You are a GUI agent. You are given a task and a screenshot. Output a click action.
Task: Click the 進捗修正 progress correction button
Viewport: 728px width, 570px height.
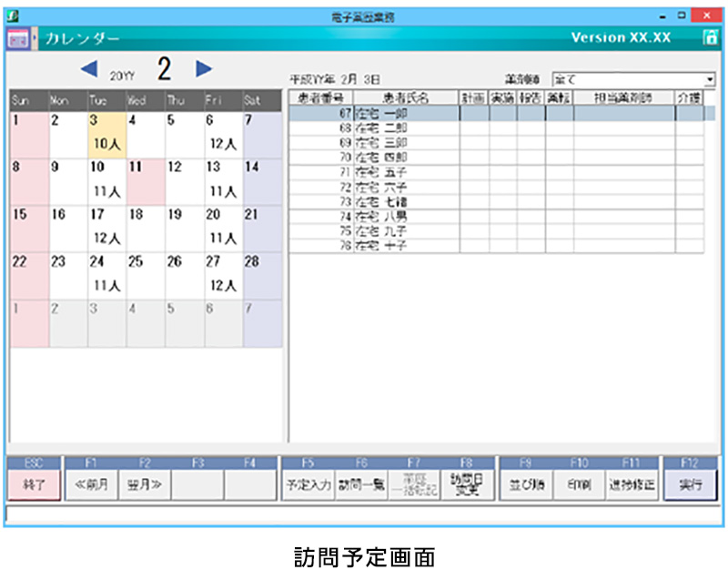pyautogui.click(x=632, y=483)
